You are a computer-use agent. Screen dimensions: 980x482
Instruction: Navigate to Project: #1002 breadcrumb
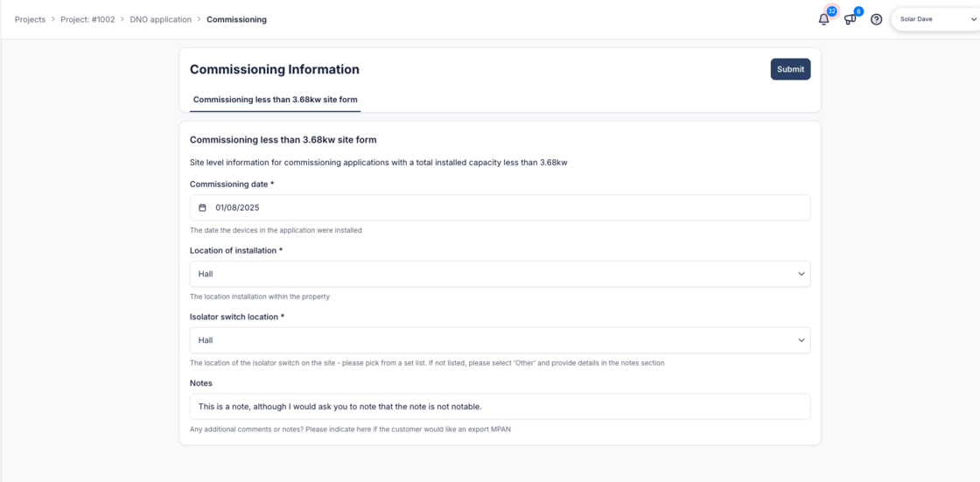[87, 19]
